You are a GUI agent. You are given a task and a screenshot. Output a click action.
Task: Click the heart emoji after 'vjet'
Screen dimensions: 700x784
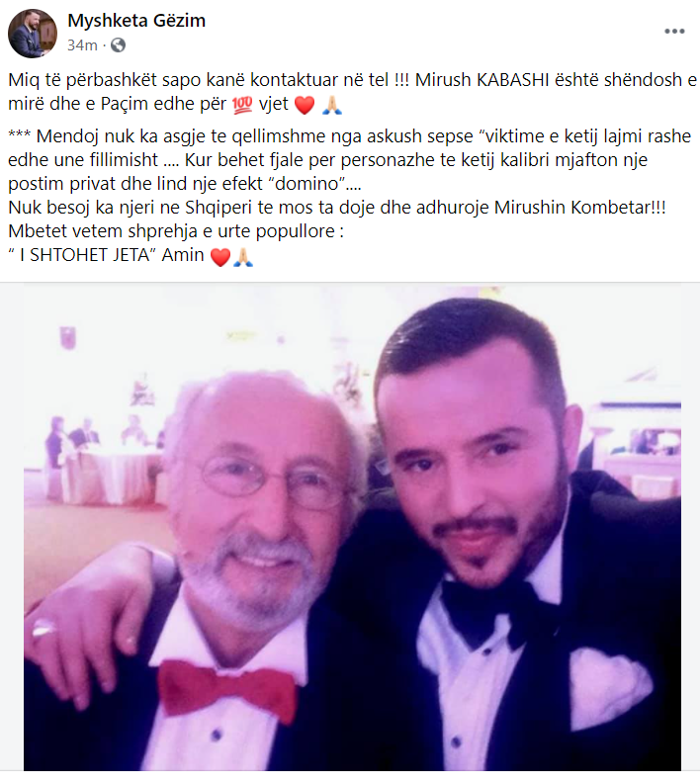click(x=305, y=105)
